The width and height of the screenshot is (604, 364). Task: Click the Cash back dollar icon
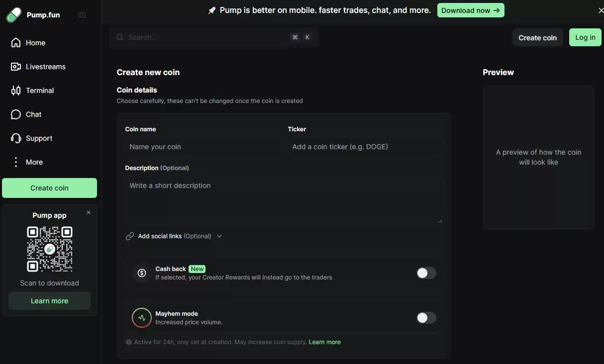click(x=142, y=273)
